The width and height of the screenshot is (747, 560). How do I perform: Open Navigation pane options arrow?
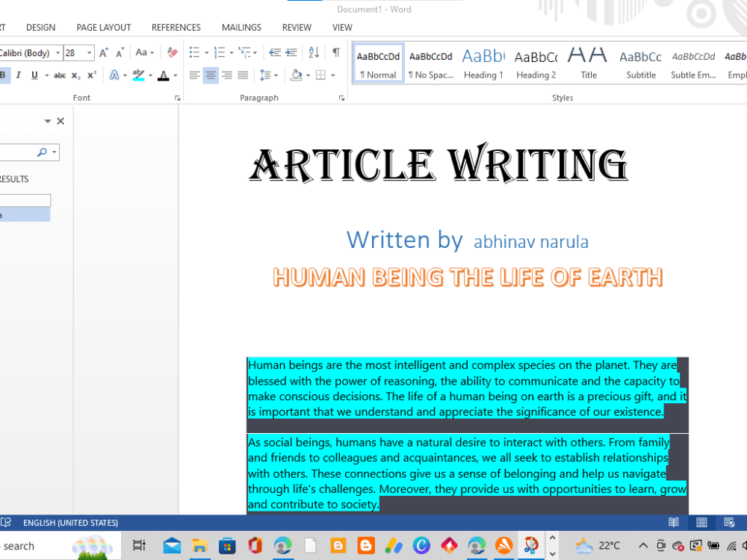click(x=48, y=121)
